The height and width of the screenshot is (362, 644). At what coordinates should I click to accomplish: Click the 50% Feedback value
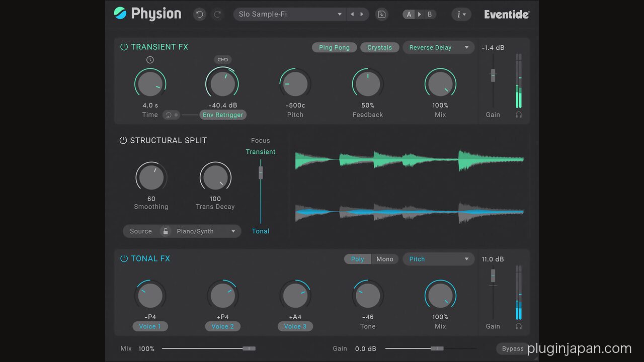click(x=368, y=106)
